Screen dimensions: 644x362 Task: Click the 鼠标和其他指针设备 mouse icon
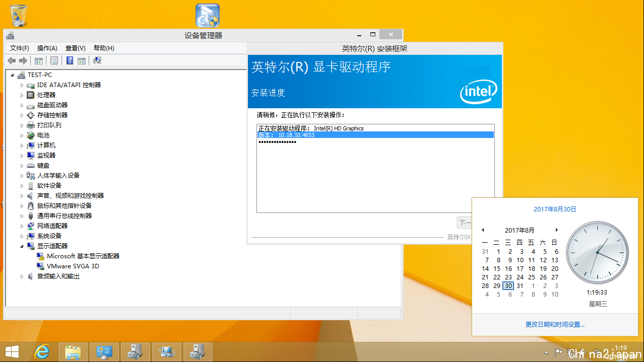(x=31, y=205)
